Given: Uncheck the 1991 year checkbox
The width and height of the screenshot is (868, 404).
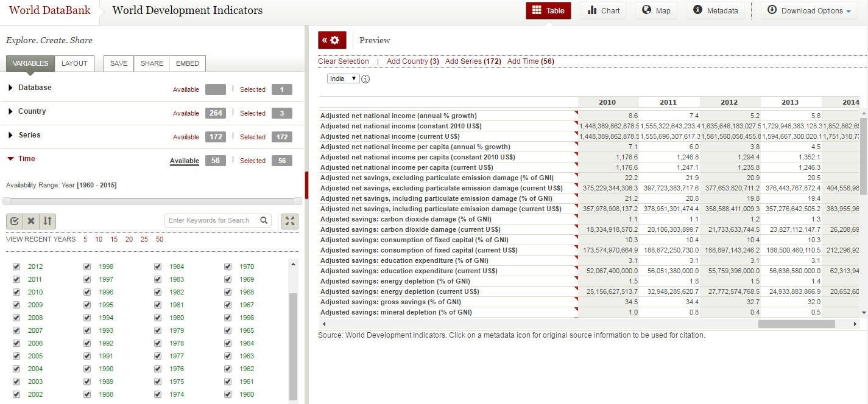Looking at the screenshot, I should [87, 356].
